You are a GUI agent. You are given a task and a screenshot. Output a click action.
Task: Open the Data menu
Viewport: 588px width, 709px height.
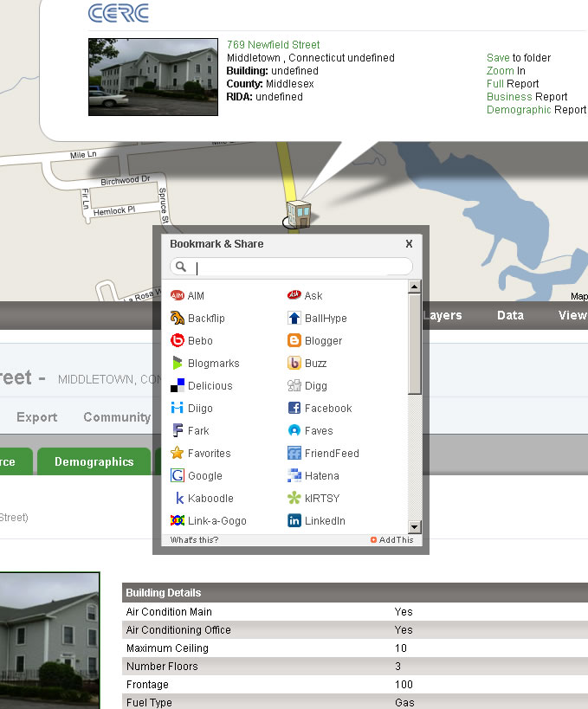tap(510, 315)
